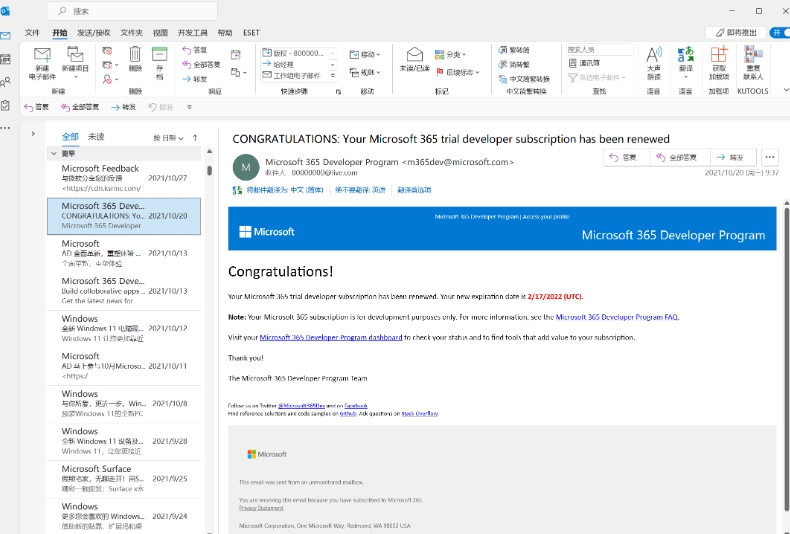Start Read Aloud (大声朗读)

(x=654, y=63)
